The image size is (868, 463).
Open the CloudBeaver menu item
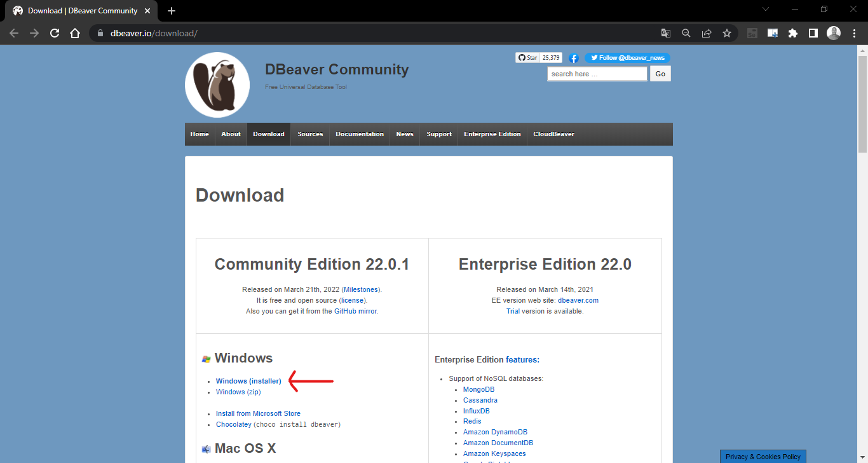(554, 134)
